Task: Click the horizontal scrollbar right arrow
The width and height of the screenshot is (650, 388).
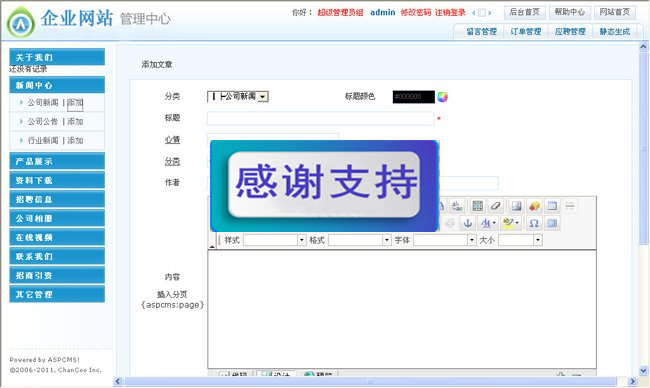Action: click(632, 381)
